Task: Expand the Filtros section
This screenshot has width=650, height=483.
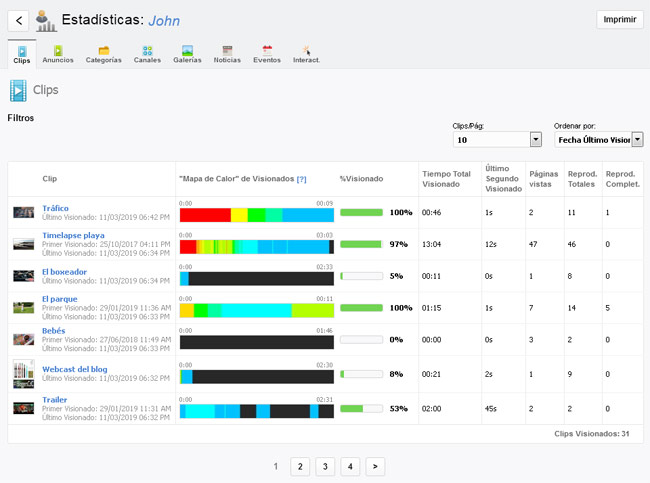Action: pyautogui.click(x=21, y=118)
